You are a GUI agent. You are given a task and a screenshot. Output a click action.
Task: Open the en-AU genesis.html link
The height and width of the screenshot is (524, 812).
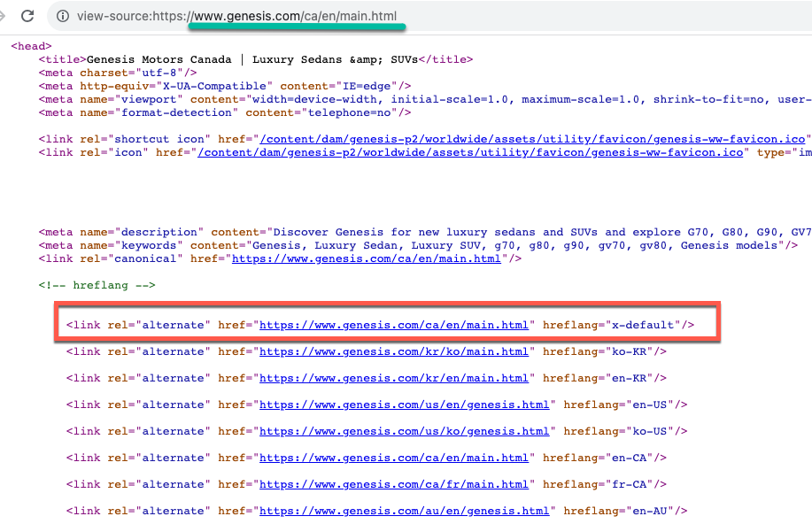click(404, 511)
